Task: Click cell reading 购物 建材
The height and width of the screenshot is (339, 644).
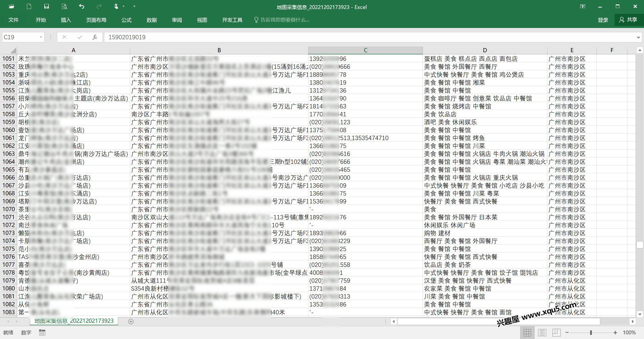Action: coord(485,233)
